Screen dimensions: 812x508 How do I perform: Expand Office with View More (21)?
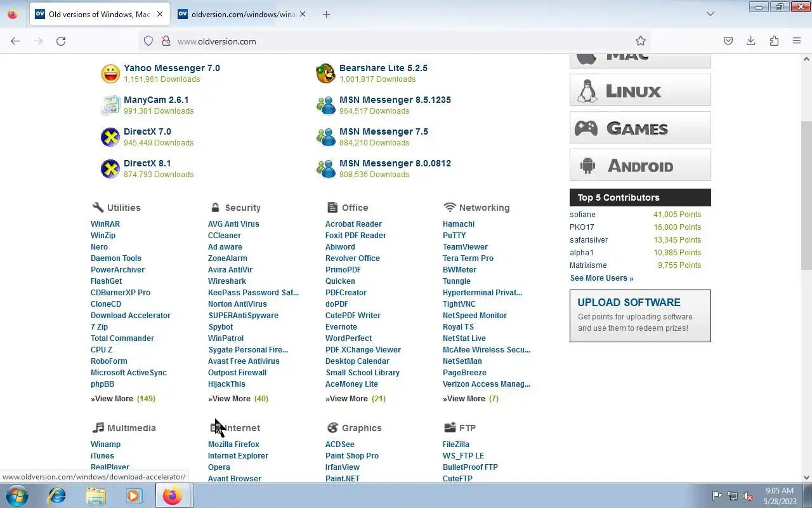[x=356, y=399]
